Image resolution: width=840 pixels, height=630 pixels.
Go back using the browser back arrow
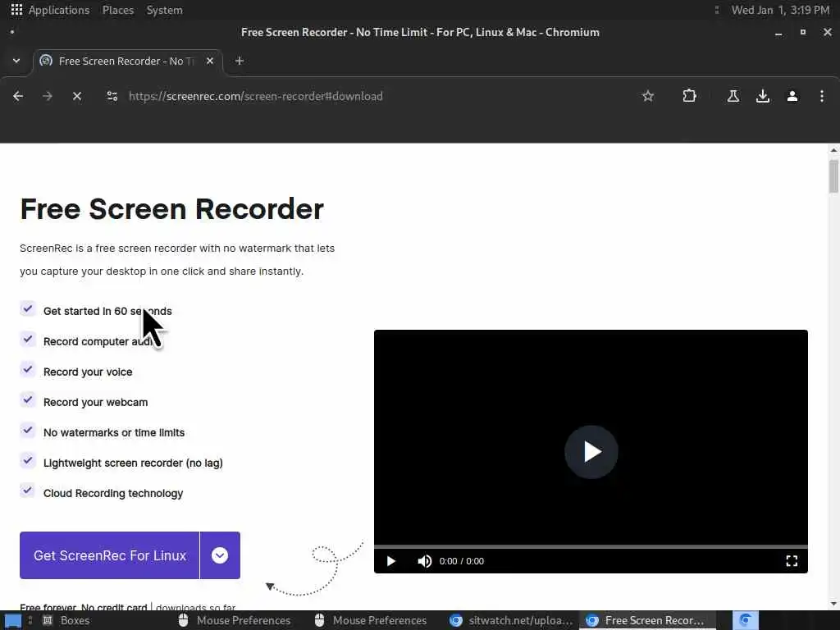(18, 97)
